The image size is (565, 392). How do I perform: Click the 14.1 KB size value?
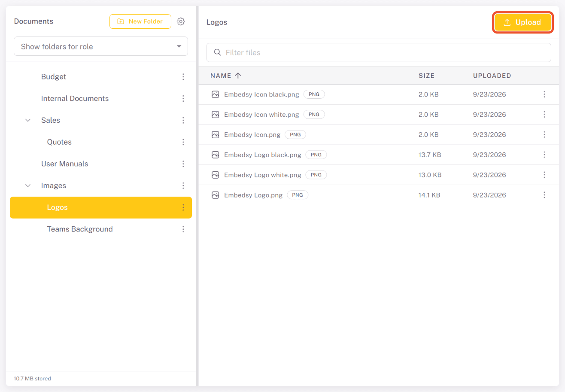coord(429,195)
